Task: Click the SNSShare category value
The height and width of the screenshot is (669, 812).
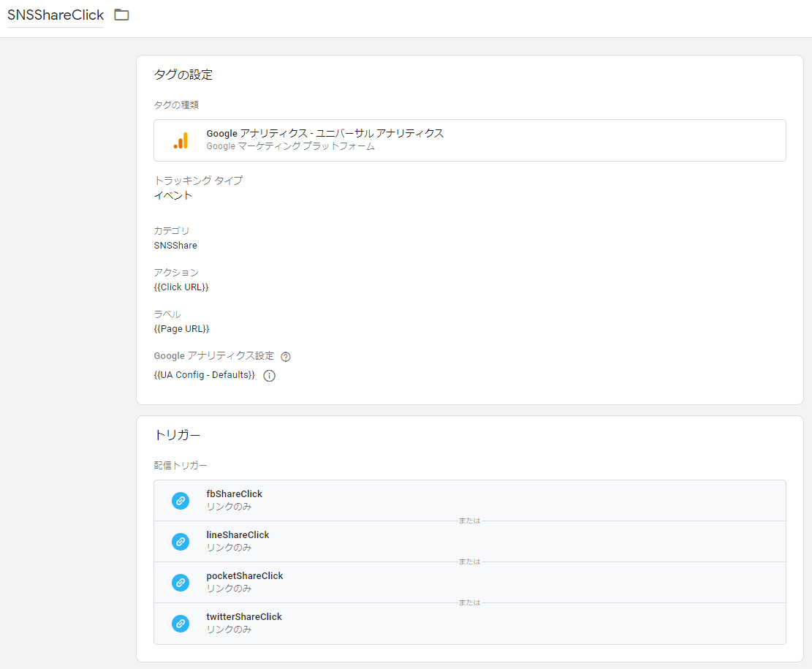Action: (x=175, y=246)
